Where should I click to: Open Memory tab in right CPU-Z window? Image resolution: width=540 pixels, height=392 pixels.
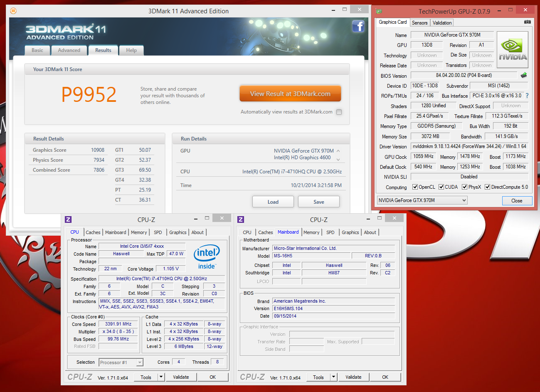coord(311,232)
